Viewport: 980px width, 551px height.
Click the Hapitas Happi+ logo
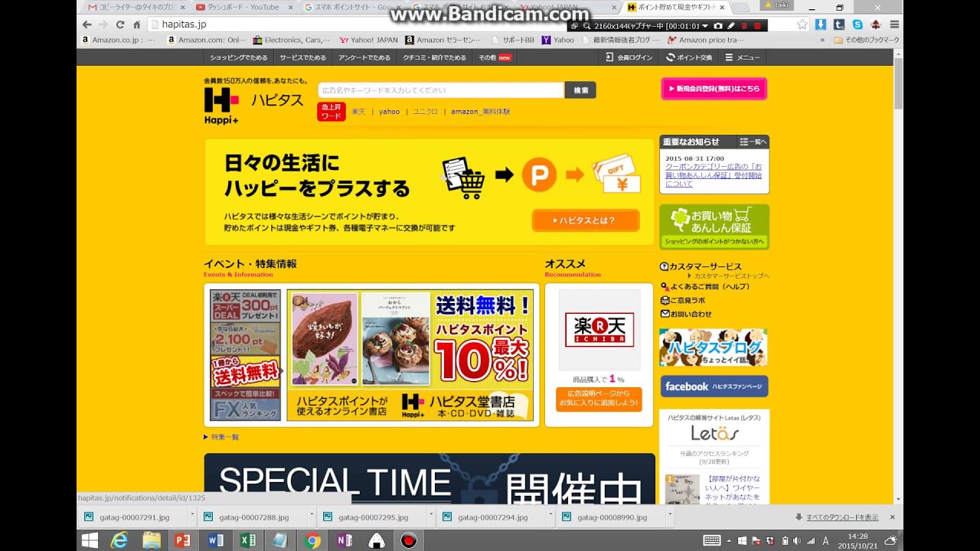(x=222, y=106)
